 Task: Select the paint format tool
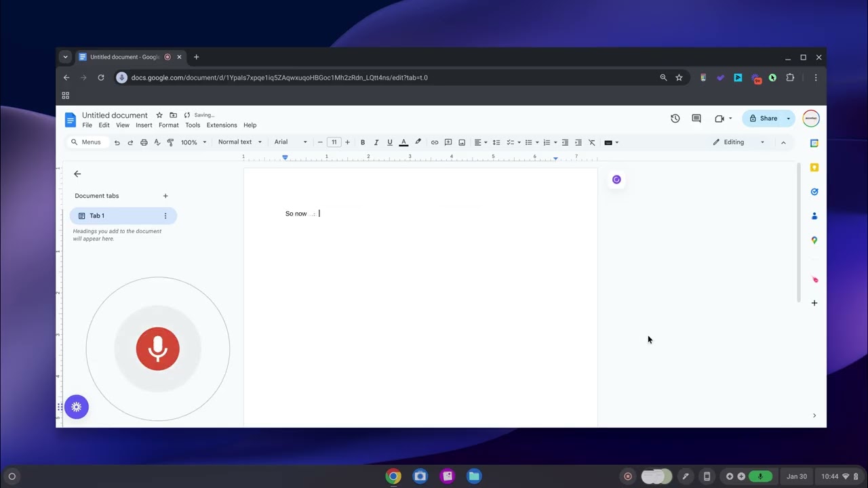[x=170, y=142]
